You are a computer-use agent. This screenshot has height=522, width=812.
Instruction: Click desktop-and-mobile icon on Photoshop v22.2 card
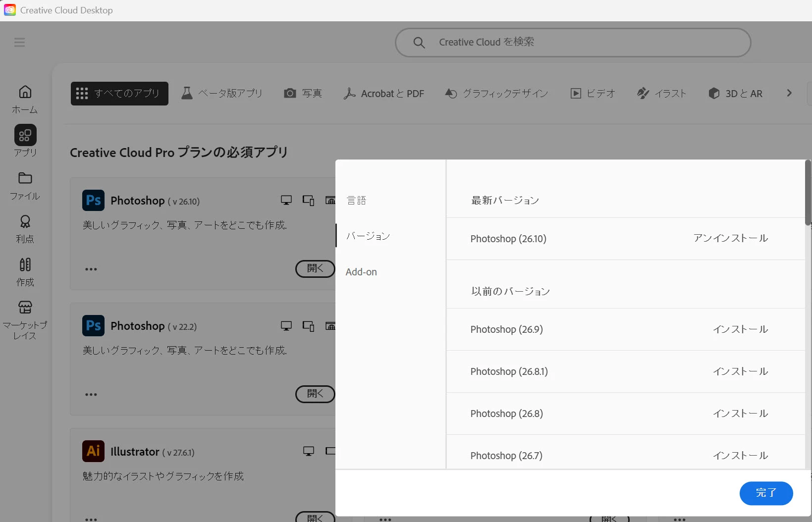(x=309, y=326)
